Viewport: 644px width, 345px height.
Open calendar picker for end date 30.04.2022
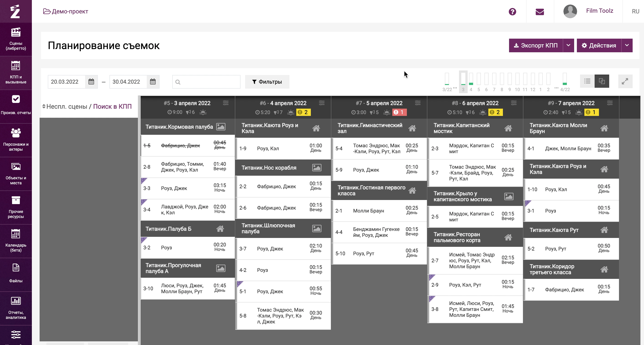pos(153,82)
